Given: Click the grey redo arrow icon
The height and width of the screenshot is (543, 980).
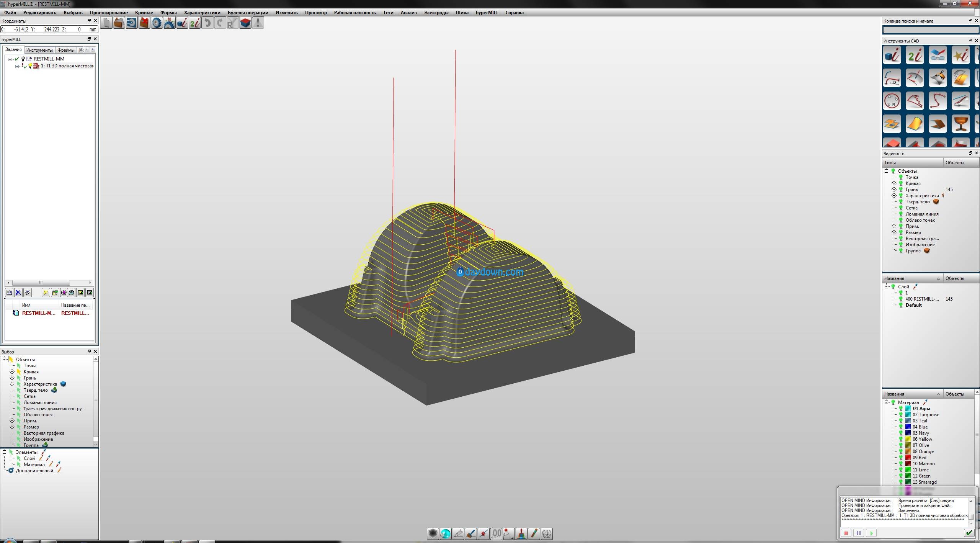Looking at the screenshot, I should 220,23.
